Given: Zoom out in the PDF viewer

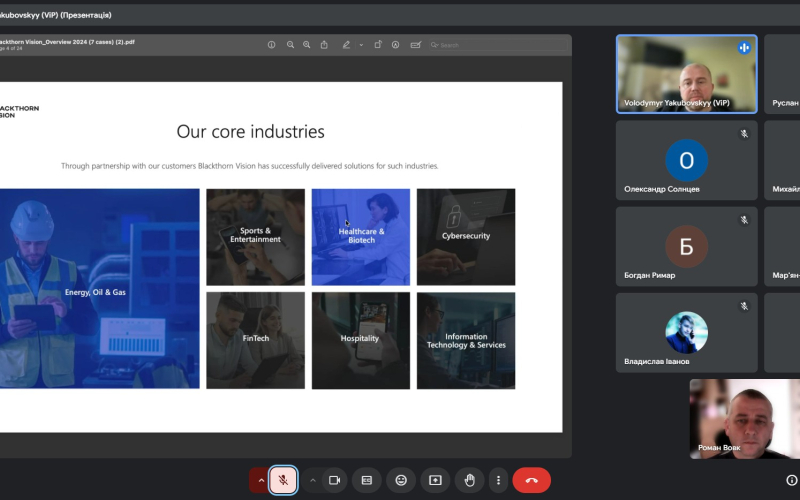Looking at the screenshot, I should (290, 45).
